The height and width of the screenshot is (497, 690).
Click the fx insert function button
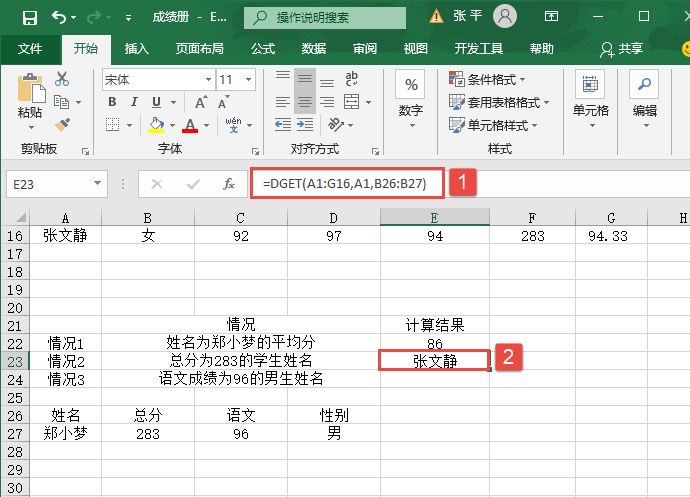pyautogui.click(x=229, y=184)
